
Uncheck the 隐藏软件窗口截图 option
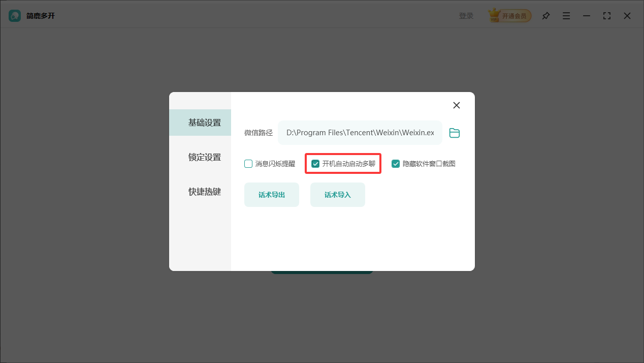(396, 163)
